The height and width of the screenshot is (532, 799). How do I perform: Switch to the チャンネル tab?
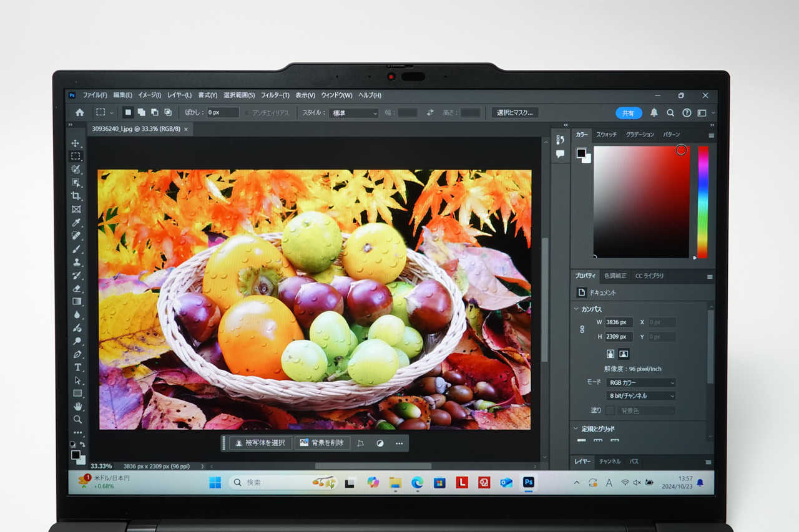point(610,462)
